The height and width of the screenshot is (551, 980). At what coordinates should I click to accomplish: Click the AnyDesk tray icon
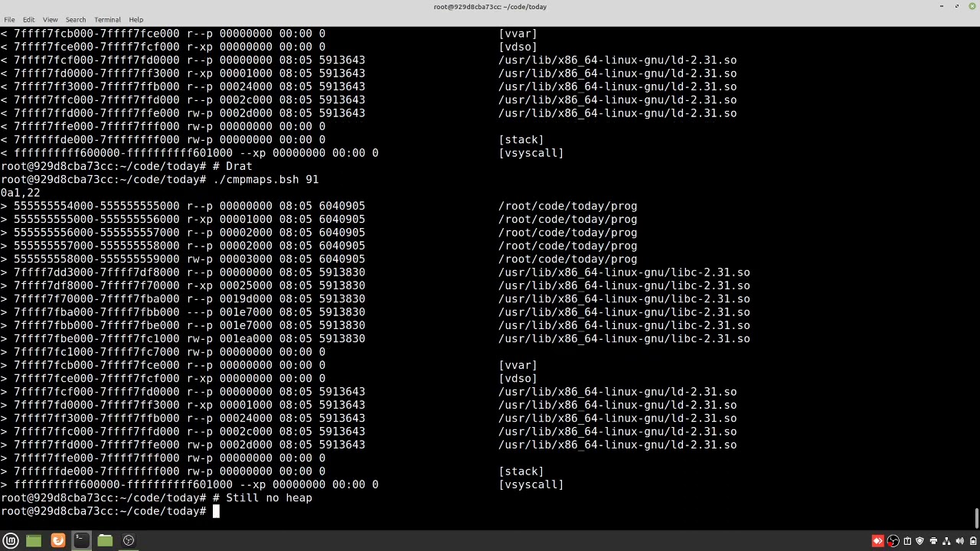tap(878, 541)
